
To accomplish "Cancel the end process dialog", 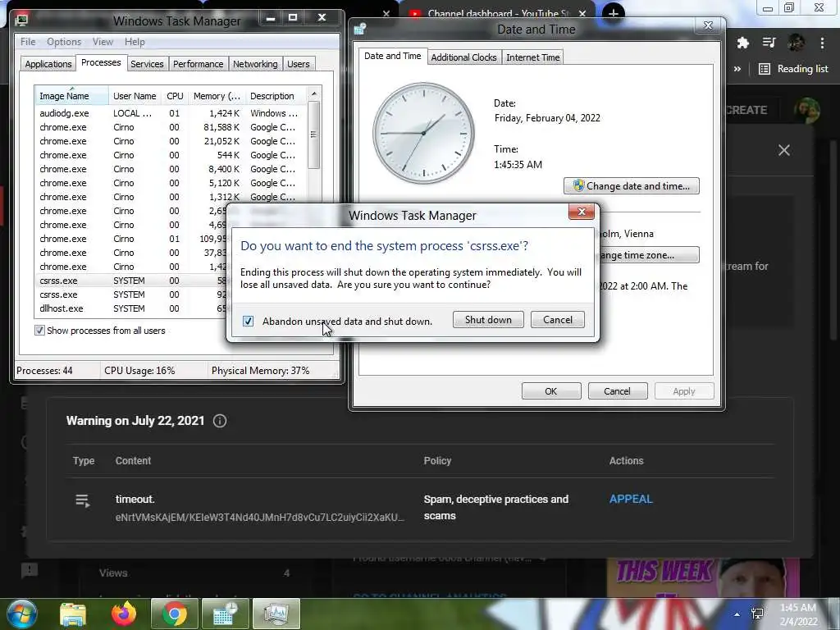I will point(558,320).
